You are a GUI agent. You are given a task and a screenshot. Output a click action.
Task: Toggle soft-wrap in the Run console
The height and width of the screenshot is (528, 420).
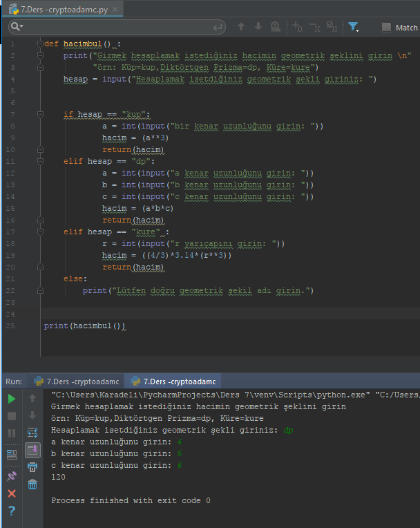coord(32,433)
